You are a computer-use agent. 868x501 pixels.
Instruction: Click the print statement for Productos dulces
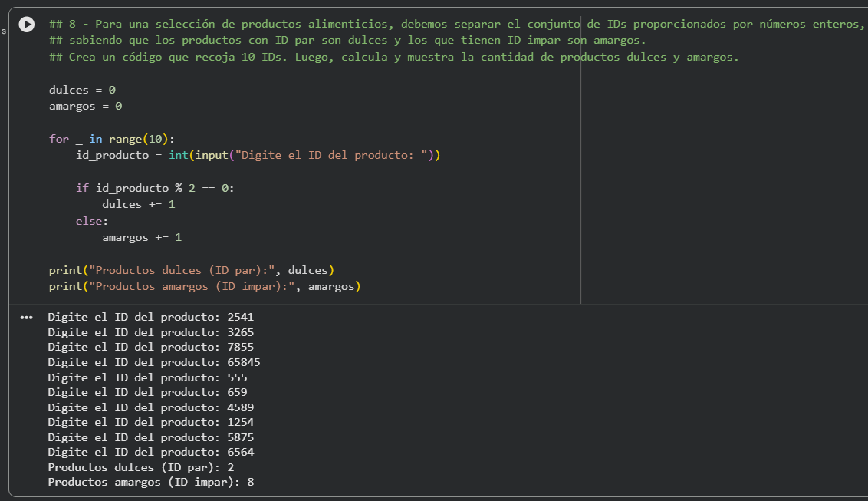tap(192, 270)
